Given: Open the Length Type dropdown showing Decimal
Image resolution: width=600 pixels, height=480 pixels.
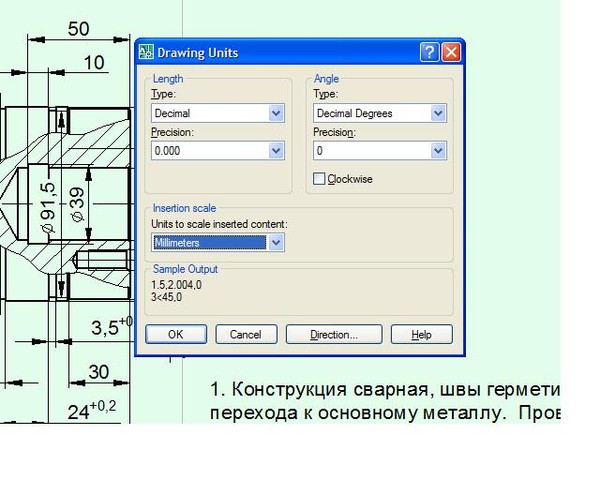Looking at the screenshot, I should (x=218, y=113).
